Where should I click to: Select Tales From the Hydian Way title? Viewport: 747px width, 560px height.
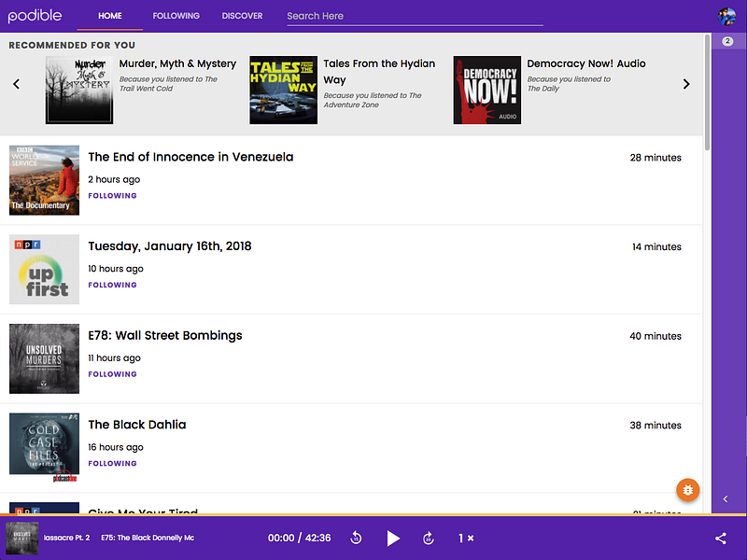click(x=379, y=72)
